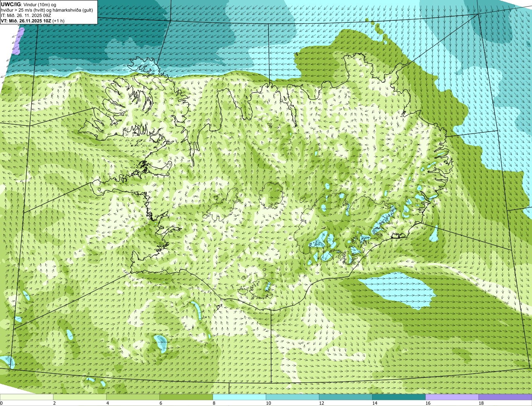Screen dimensions: 532x406
Task: Select the legend scale label "2"
Action: tap(54, 403)
